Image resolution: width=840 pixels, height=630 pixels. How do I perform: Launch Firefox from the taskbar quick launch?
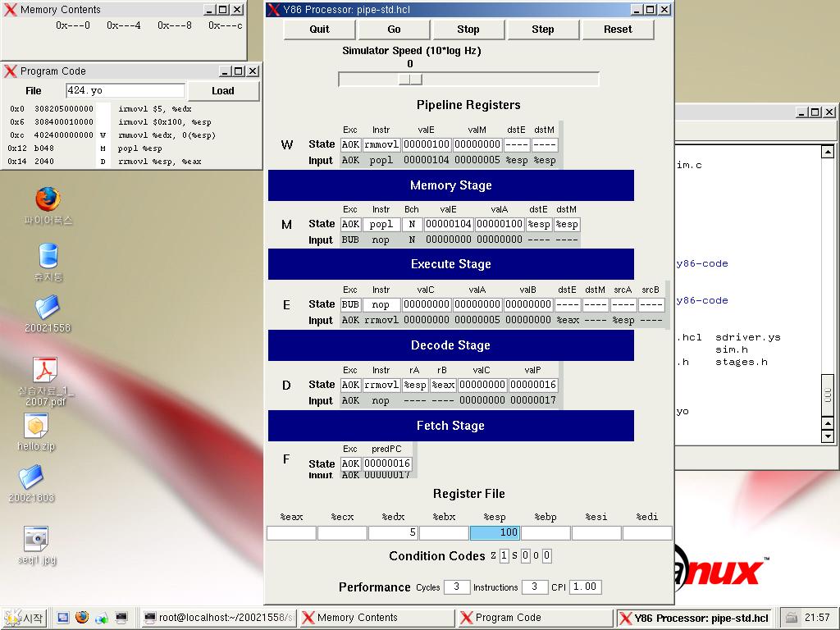pyautogui.click(x=82, y=618)
